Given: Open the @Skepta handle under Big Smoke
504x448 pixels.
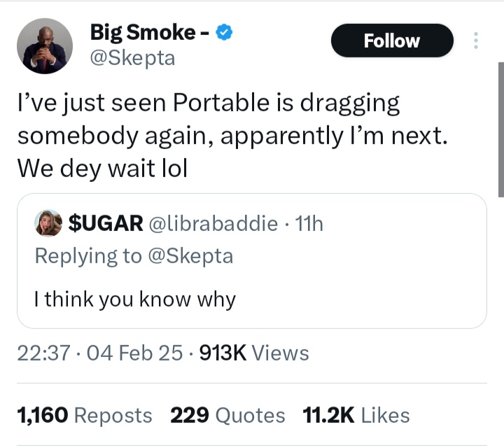Looking at the screenshot, I should [133, 58].
